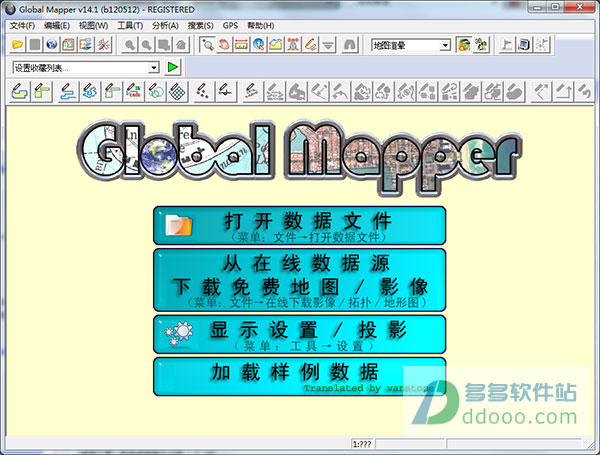Select the COGO input tool

pos(134,91)
